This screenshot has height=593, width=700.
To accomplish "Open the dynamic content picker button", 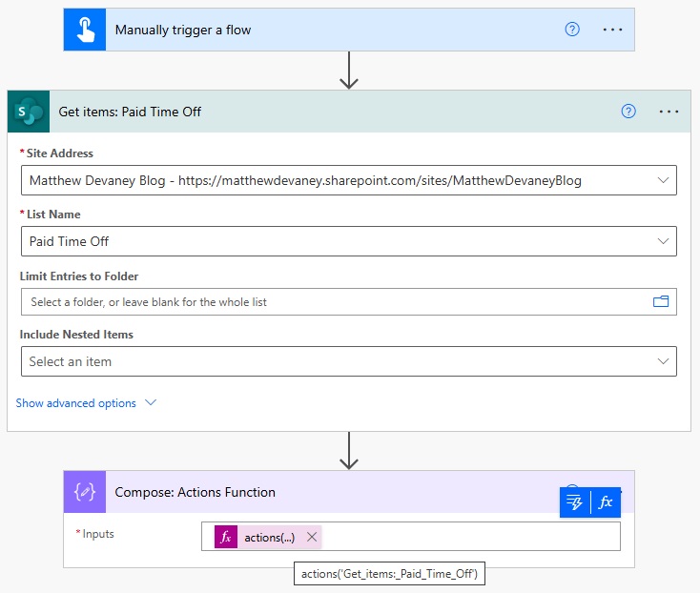I will pyautogui.click(x=575, y=503).
